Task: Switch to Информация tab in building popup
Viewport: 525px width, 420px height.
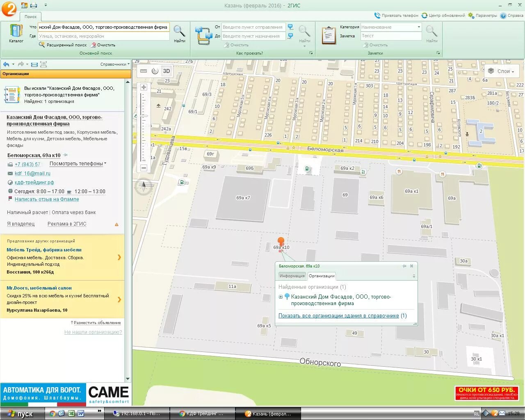Action: click(x=292, y=276)
